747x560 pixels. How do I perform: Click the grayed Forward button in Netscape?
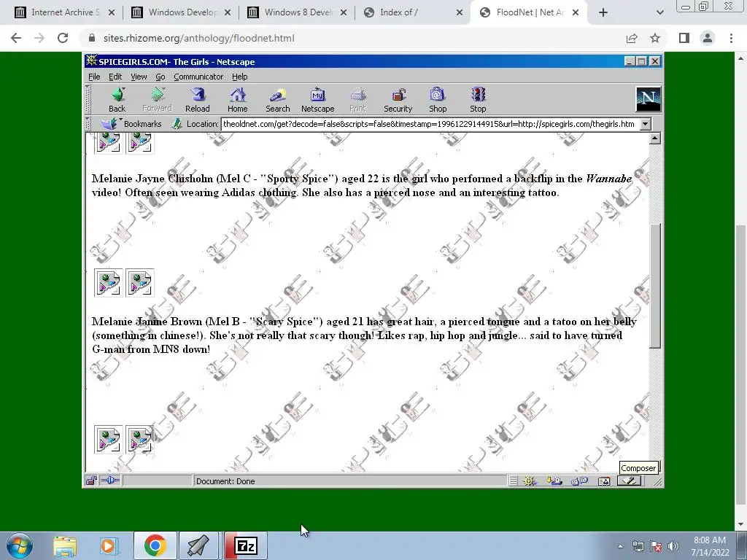158,99
